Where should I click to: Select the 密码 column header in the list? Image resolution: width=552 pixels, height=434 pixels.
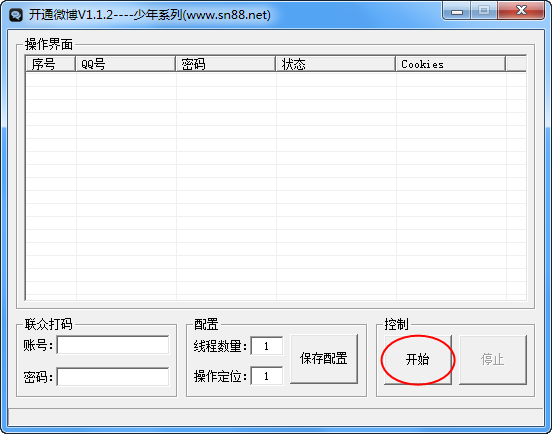(x=226, y=64)
